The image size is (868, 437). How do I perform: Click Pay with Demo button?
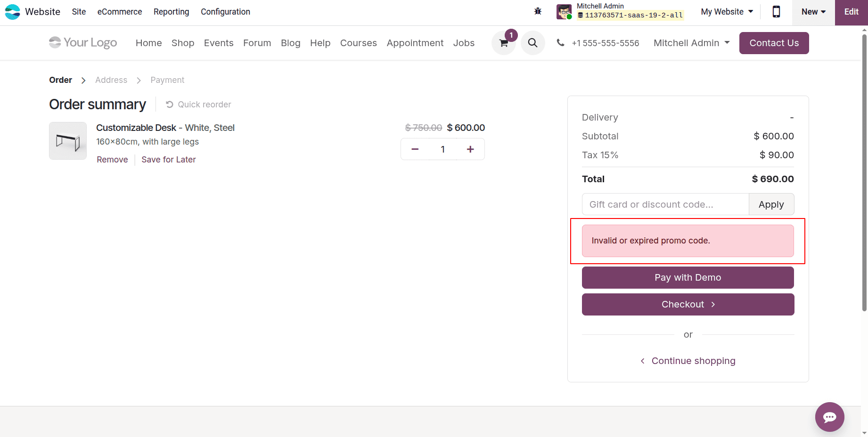pos(688,277)
